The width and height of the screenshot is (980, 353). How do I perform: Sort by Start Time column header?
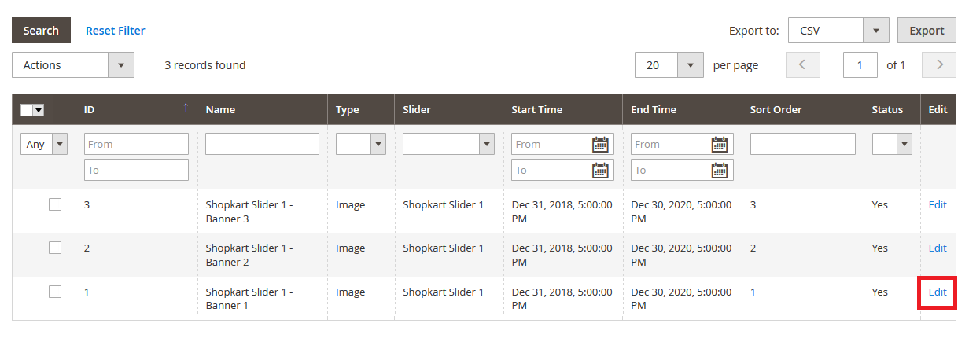click(562, 109)
